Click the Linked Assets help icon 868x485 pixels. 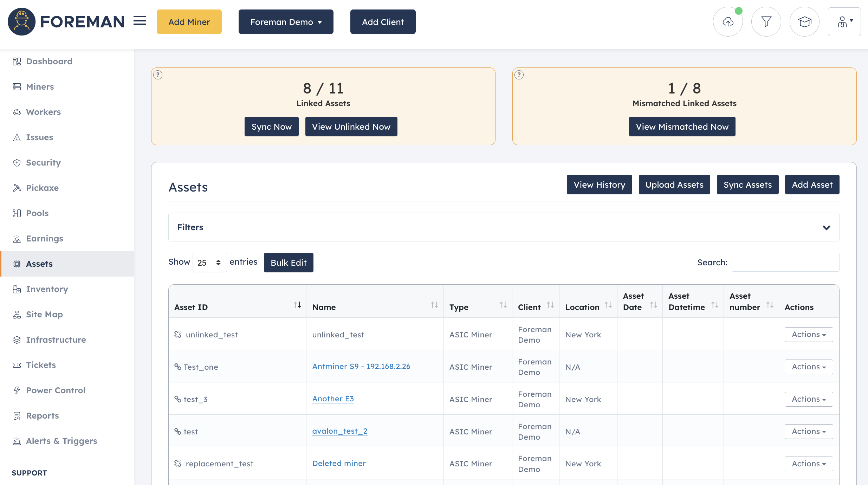click(x=158, y=75)
